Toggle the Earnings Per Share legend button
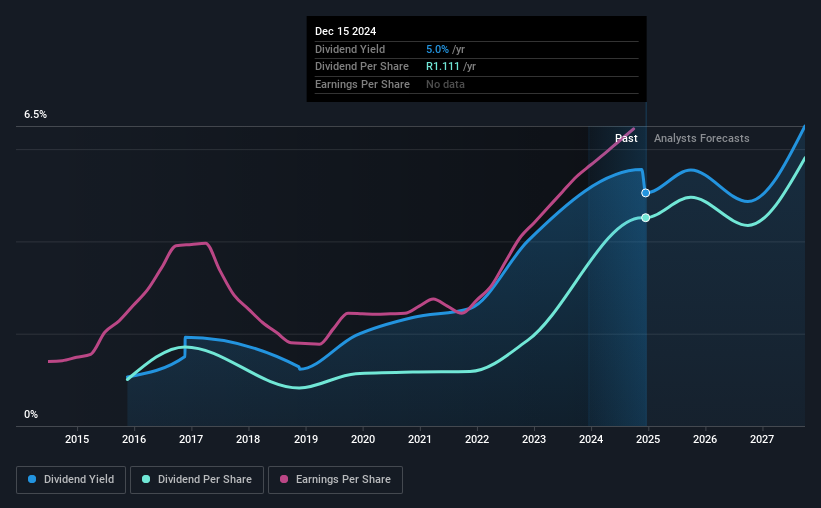 [x=335, y=480]
